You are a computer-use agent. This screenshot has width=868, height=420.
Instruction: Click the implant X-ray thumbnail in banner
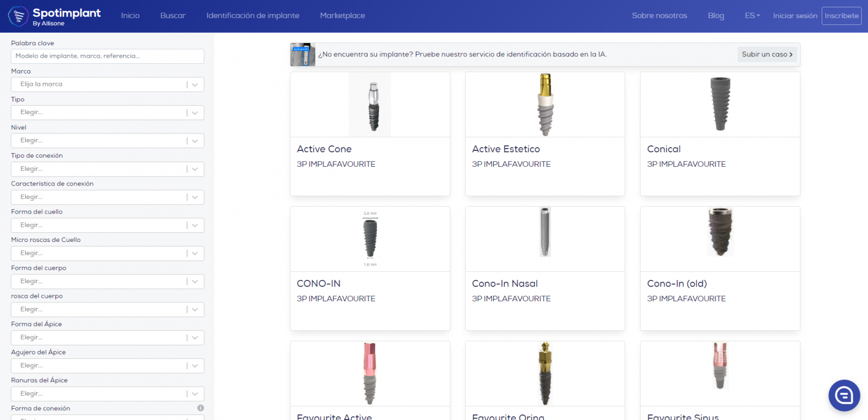(302, 54)
